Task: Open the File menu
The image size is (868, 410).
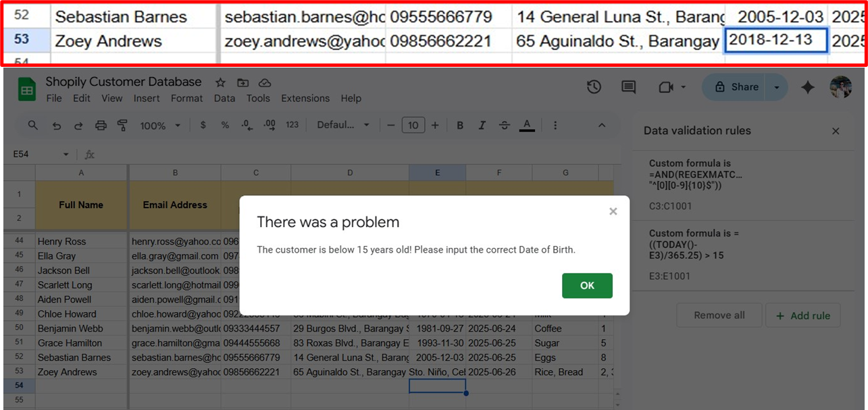Action: pyautogui.click(x=54, y=98)
